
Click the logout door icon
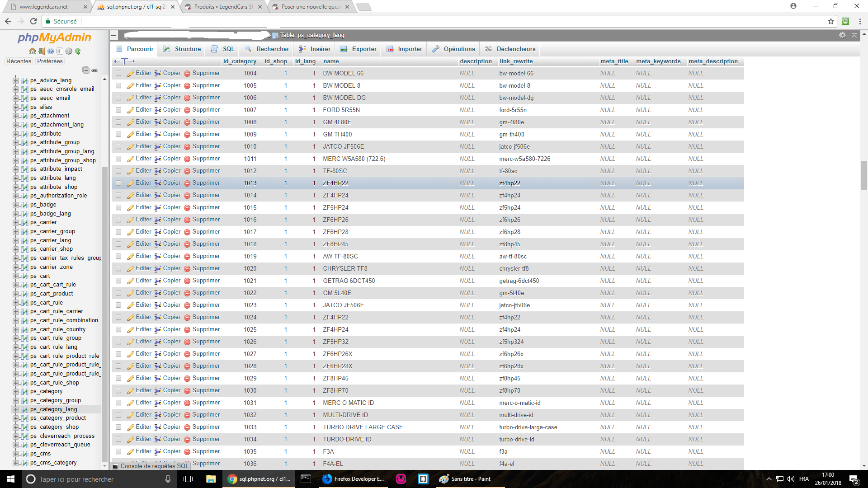pyautogui.click(x=42, y=52)
